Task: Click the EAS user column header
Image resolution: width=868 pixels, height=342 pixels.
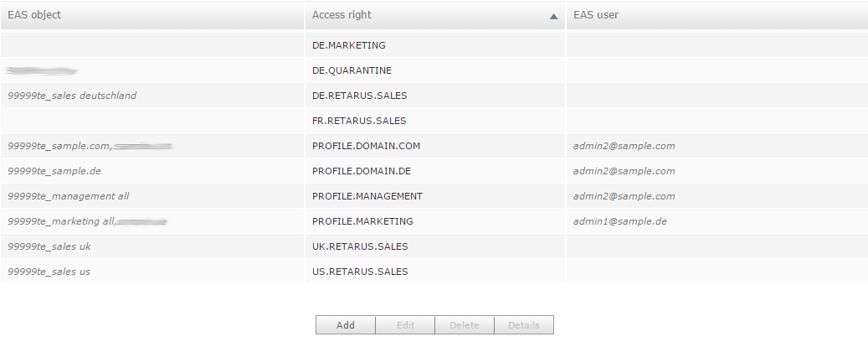Action: (x=596, y=15)
